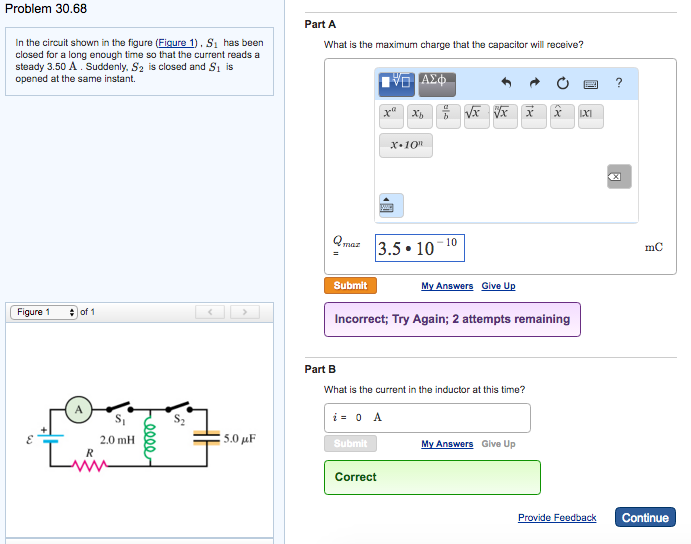
Task: Open the Figure 1 link in problem text
Action: pyautogui.click(x=176, y=43)
